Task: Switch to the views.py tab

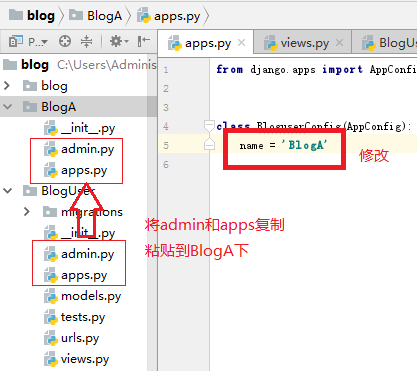Action: [x=303, y=43]
